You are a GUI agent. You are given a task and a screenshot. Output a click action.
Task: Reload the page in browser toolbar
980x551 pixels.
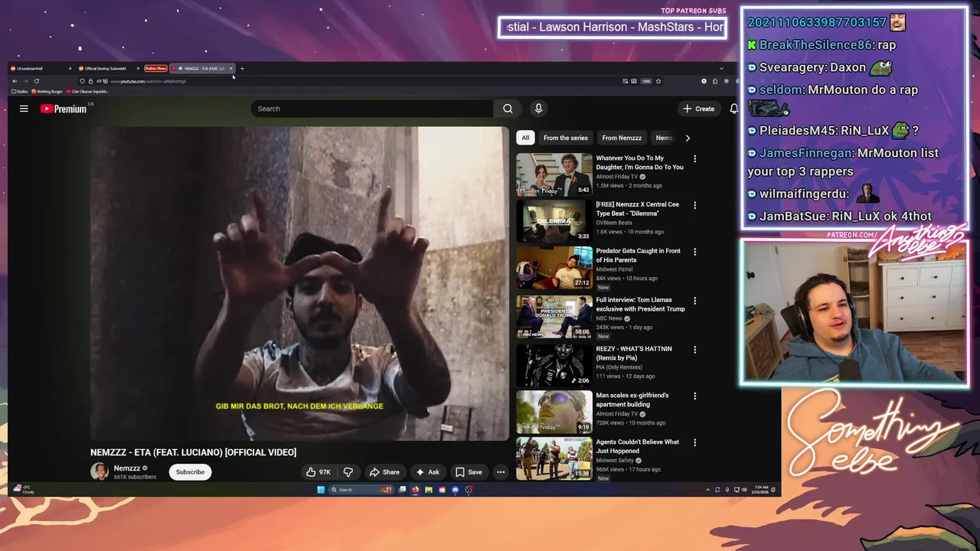pyautogui.click(x=37, y=81)
